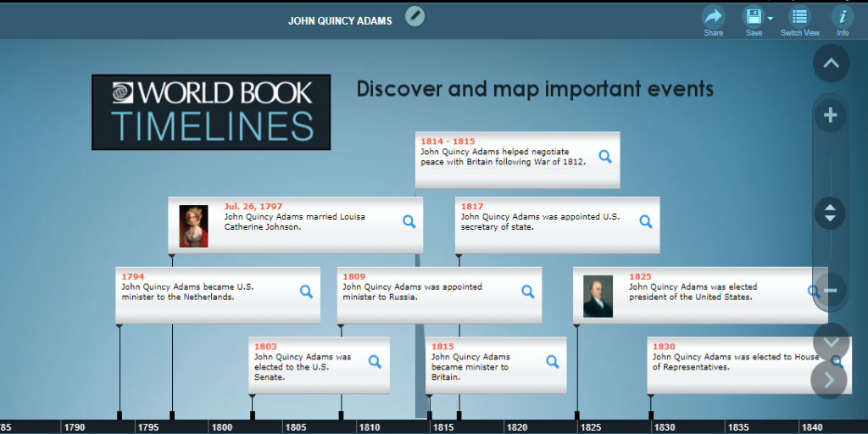
Task: Zoom out with the minus button
Action: [x=831, y=290]
